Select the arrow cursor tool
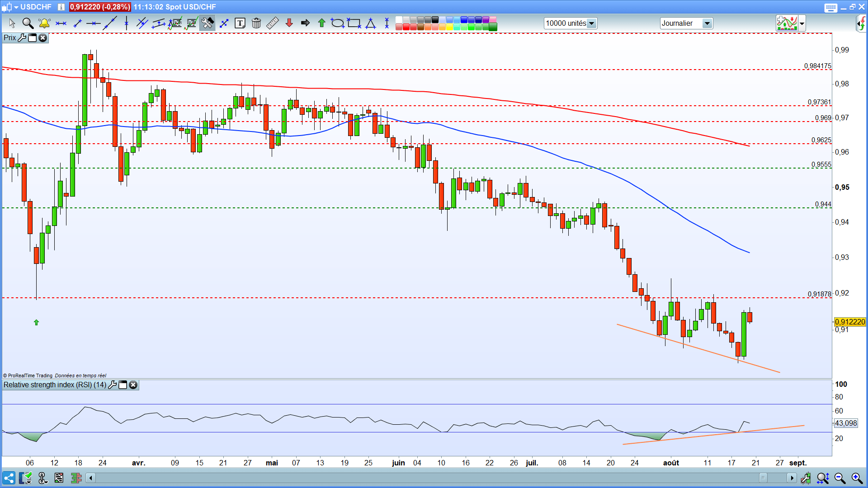The image size is (868, 488). point(12,23)
